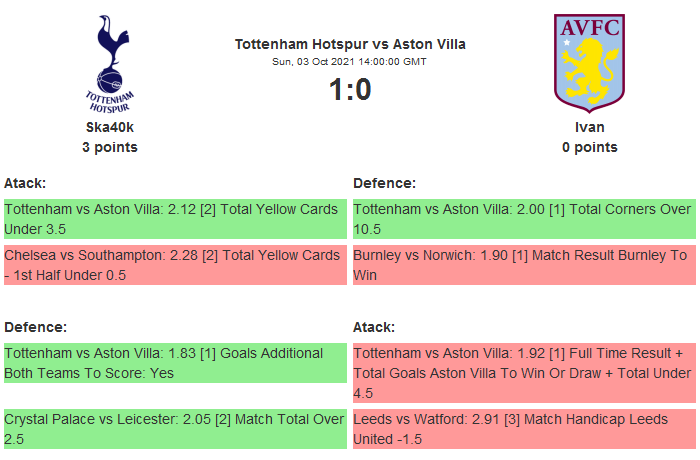Image resolution: width=700 pixels, height=460 pixels.
Task: Select the Both Teams To Score: Yes bet
Action: coord(175,363)
